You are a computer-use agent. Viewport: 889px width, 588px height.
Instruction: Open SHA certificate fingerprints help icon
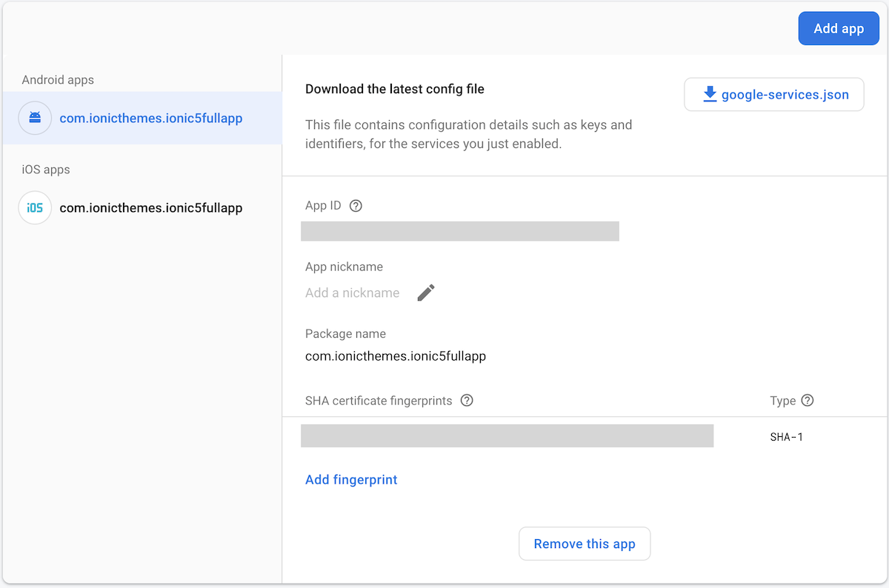[467, 401]
